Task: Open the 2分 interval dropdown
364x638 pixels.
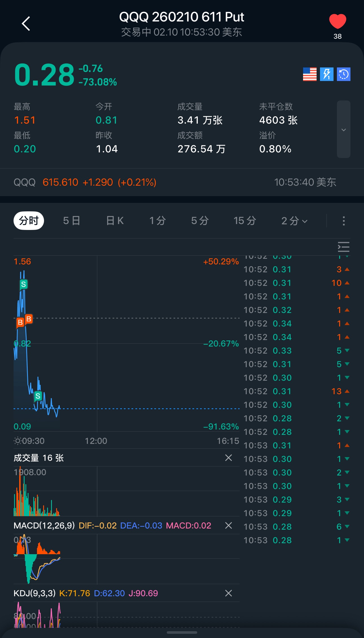Action: 294,221
